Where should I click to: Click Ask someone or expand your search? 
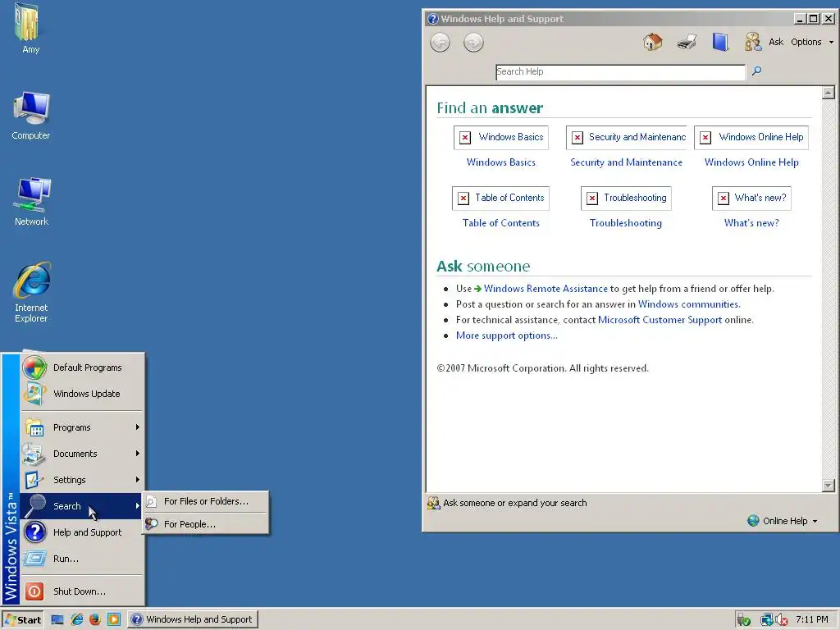pyautogui.click(x=507, y=503)
